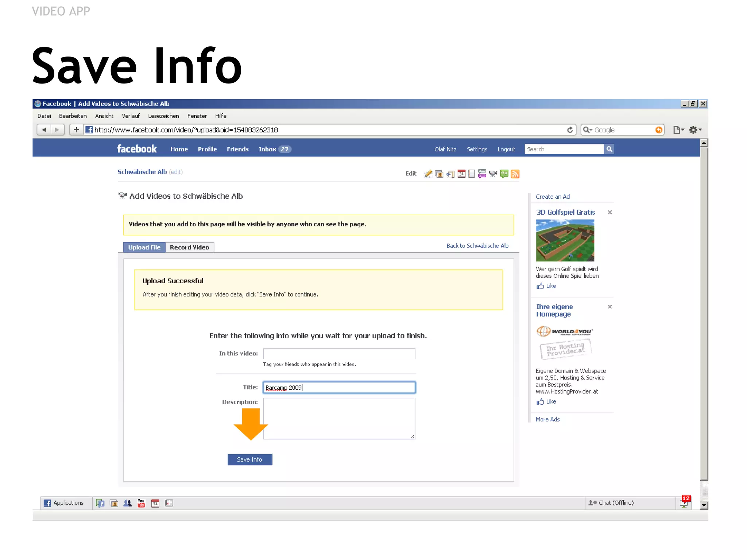This screenshot has width=747, height=560.
Task: Click the 3D golf game ad thumbnail
Action: pyautogui.click(x=565, y=241)
